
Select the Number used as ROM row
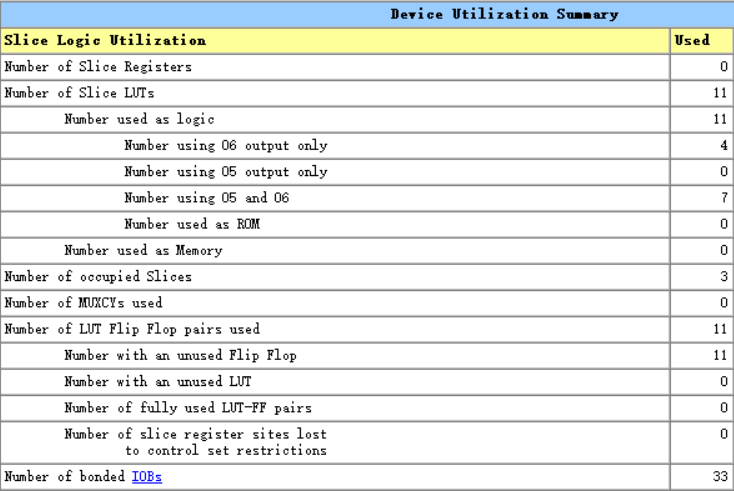(367, 224)
